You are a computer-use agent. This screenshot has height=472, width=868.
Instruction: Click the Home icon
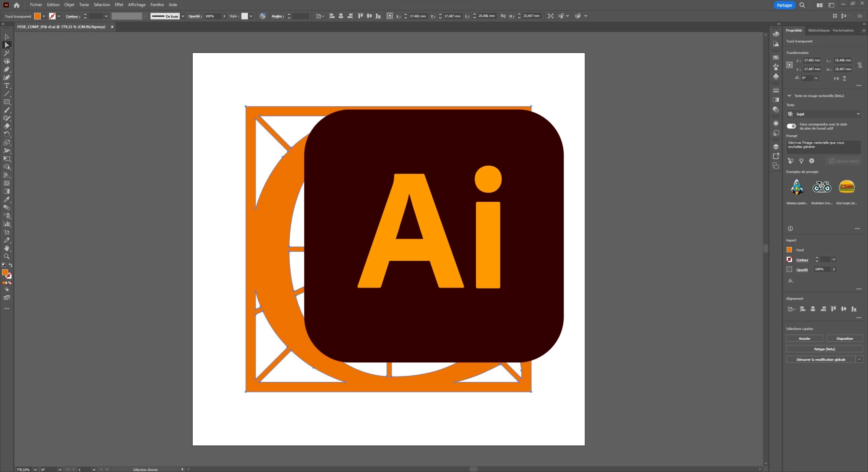coord(16,5)
